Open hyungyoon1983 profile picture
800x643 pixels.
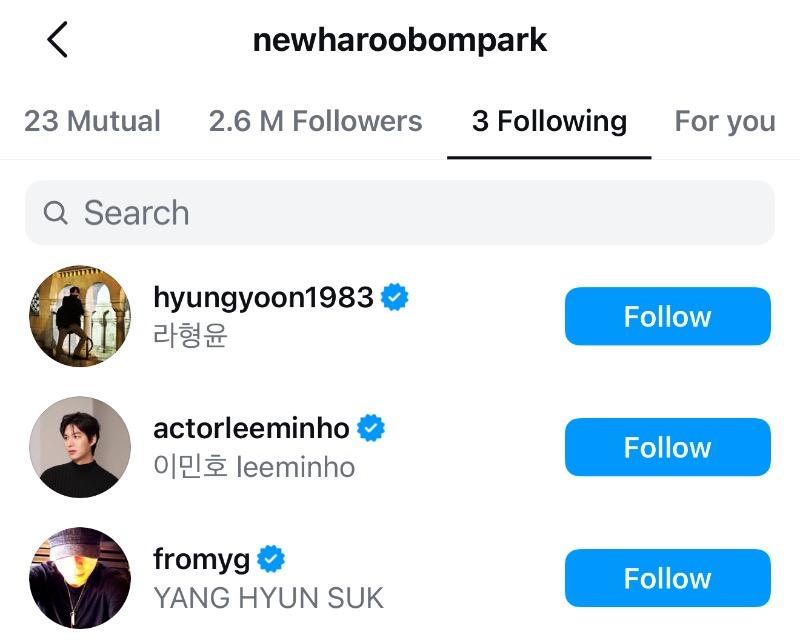(80, 316)
